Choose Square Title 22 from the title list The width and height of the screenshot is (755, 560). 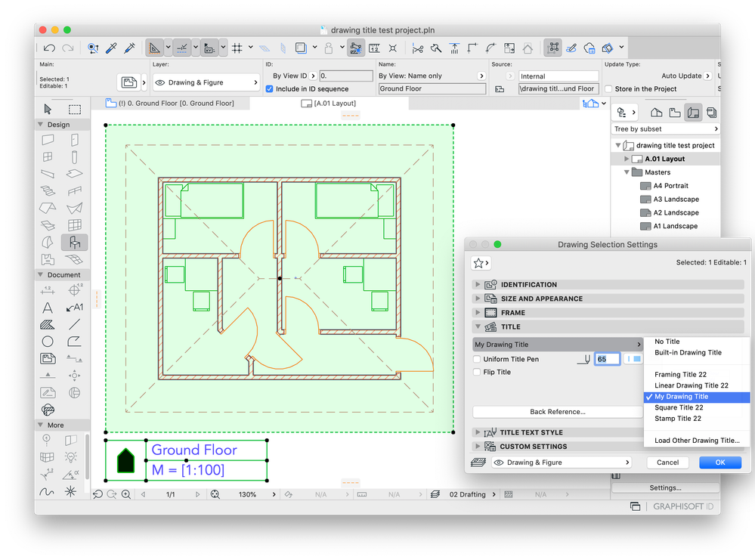(x=680, y=407)
